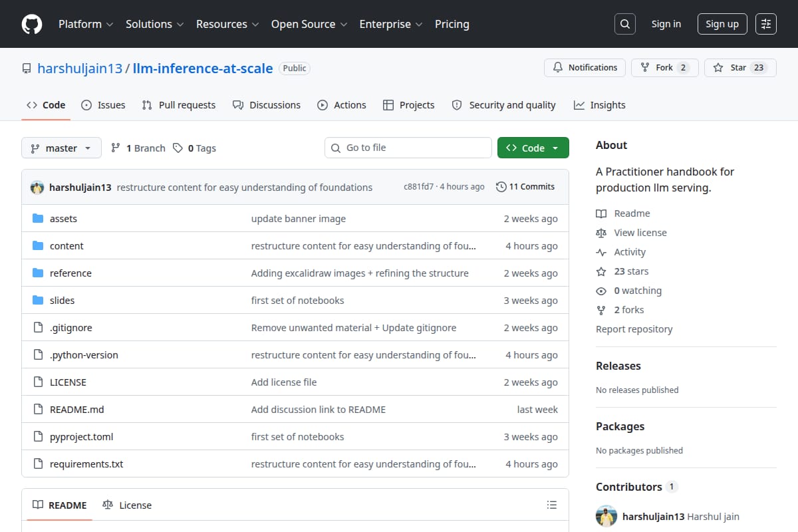Click the search magnifier icon in the header
This screenshot has height=532, width=798.
[x=624, y=24]
